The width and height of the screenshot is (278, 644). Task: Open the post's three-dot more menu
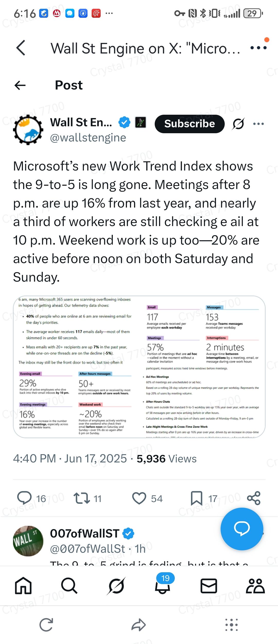tap(258, 124)
